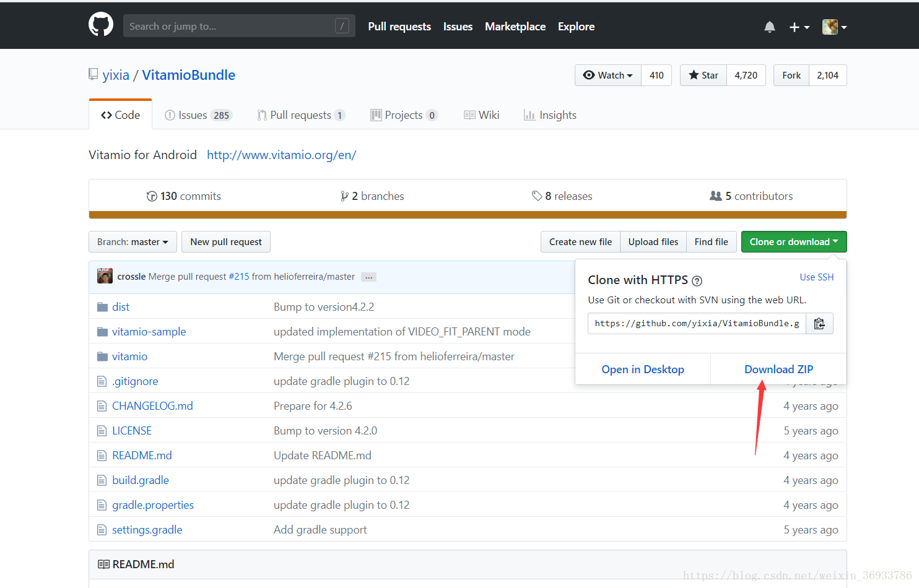919x588 pixels.
Task: Open Explore in top navigation
Action: 576,27
